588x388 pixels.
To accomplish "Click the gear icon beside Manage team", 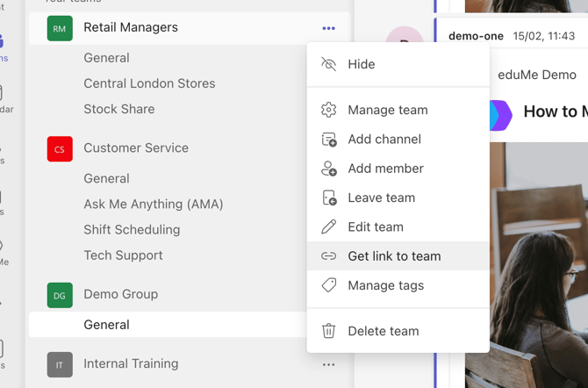I will [x=329, y=111].
